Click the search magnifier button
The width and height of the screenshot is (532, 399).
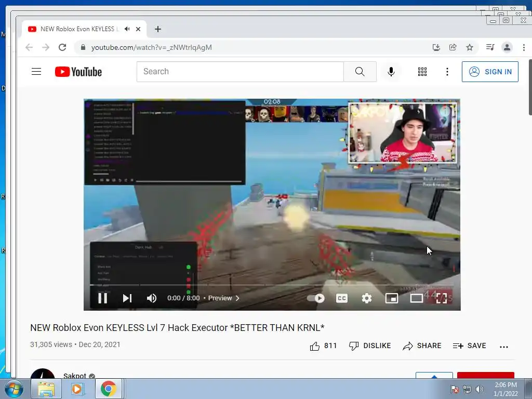point(360,72)
